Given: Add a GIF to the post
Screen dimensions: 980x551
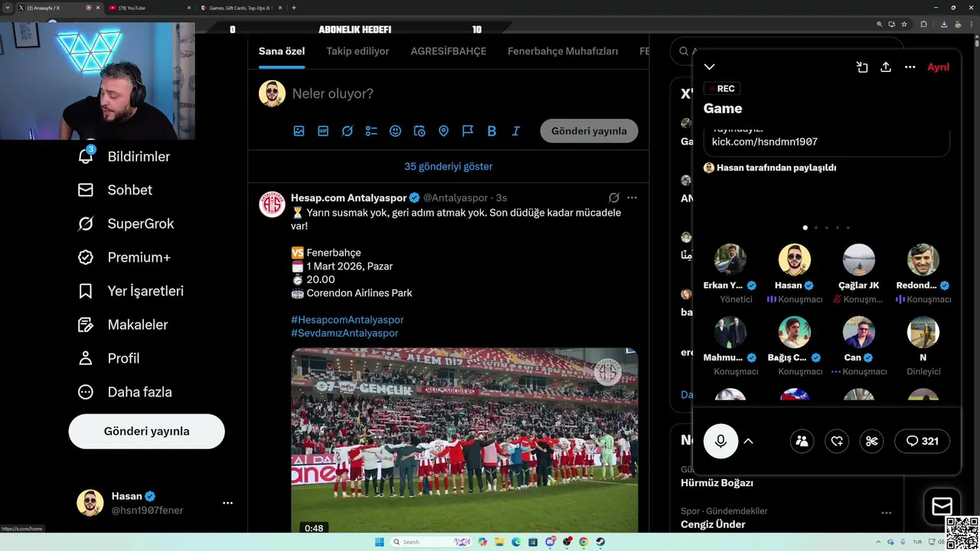Looking at the screenshot, I should [x=323, y=131].
